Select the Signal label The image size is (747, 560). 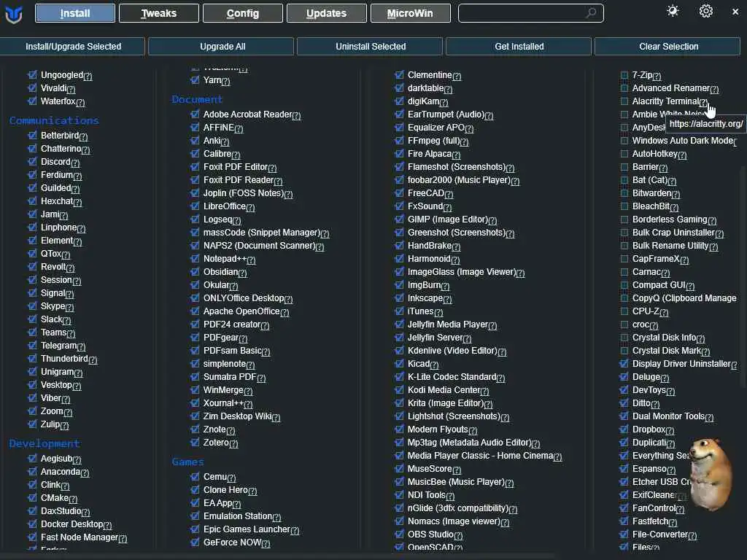53,293
